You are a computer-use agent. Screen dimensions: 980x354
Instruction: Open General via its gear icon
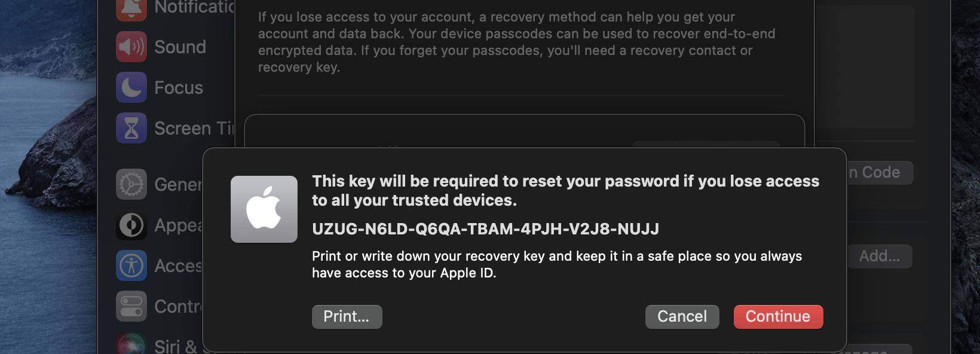coord(131,184)
